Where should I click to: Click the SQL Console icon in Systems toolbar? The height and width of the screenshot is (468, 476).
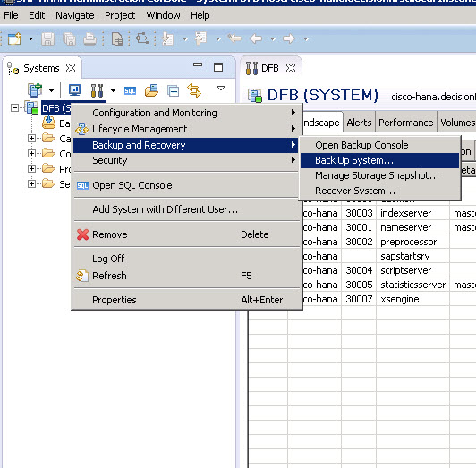130,90
